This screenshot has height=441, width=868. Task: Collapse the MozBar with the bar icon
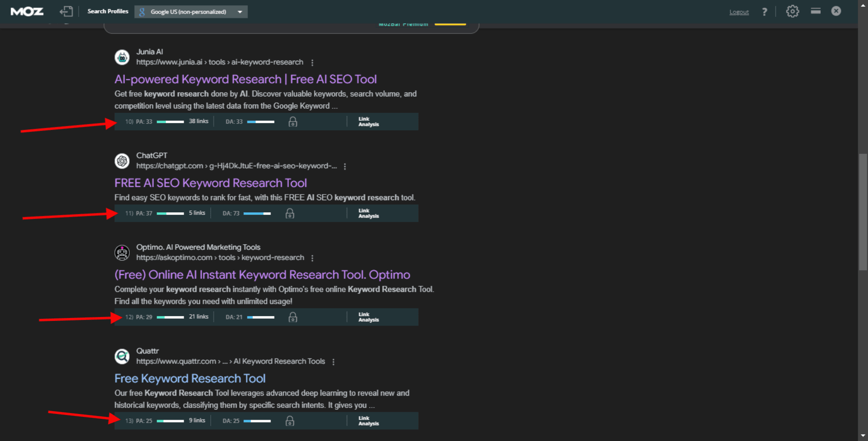[x=816, y=11]
